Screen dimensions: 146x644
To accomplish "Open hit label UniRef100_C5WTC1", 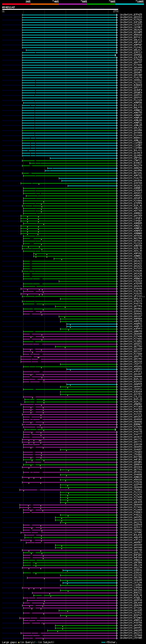I will pyautogui.click(x=131, y=161).
